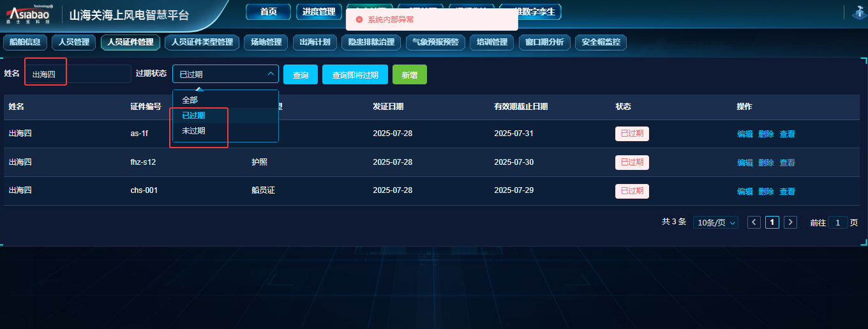Viewport: 868px width, 329px height.
Task: Go to previous page arrow
Action: click(754, 222)
